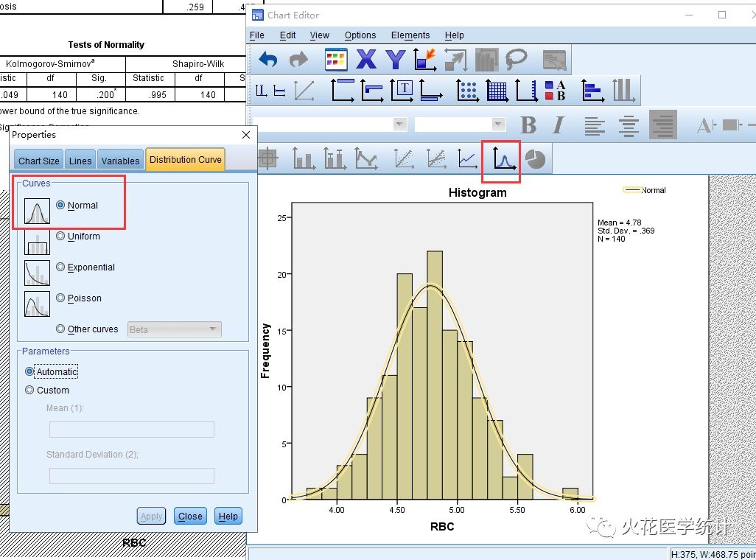
Task: Select the Exponential curve radio button
Action: point(60,267)
